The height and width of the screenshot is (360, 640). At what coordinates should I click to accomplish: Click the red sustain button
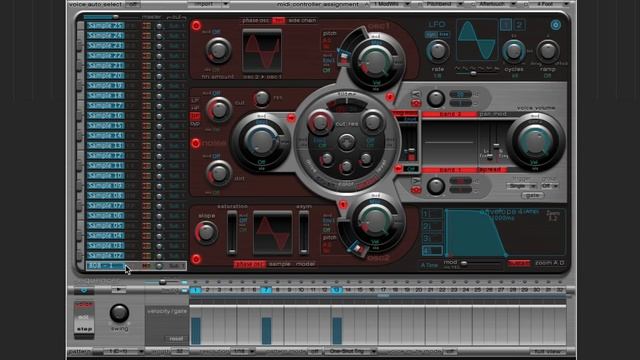[x=518, y=263]
